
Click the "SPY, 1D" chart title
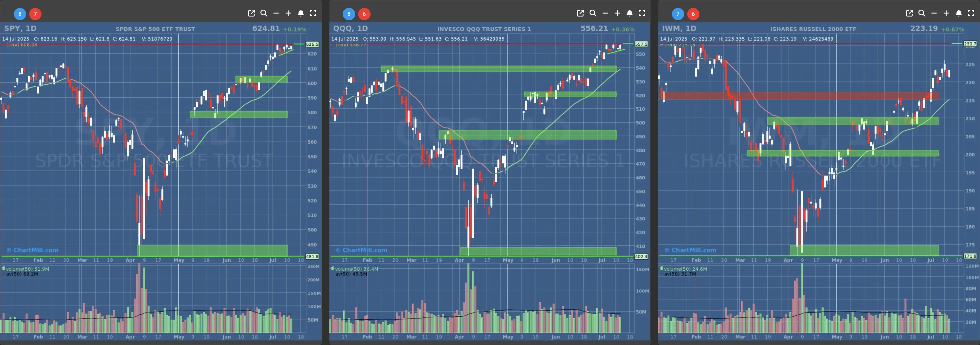coord(20,28)
